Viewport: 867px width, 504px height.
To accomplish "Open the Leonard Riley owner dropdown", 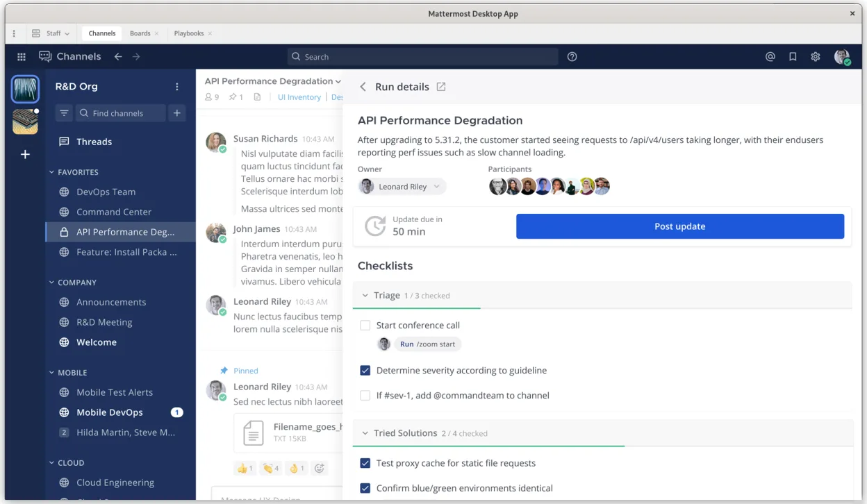I will click(402, 187).
